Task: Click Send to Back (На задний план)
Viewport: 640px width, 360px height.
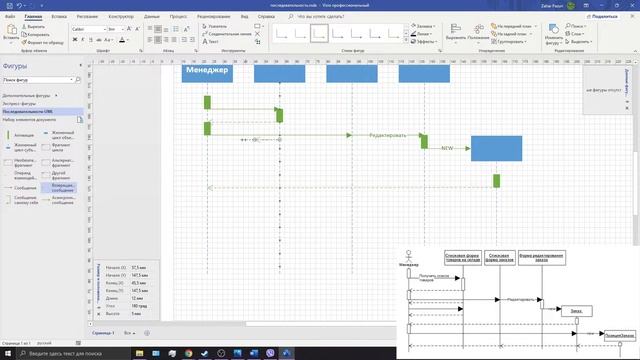Action: 511,34
